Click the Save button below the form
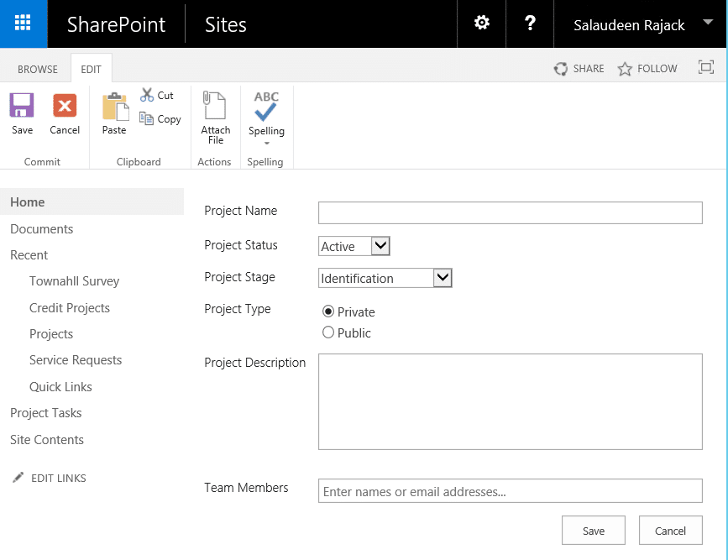This screenshot has height=560, width=728. tap(593, 530)
